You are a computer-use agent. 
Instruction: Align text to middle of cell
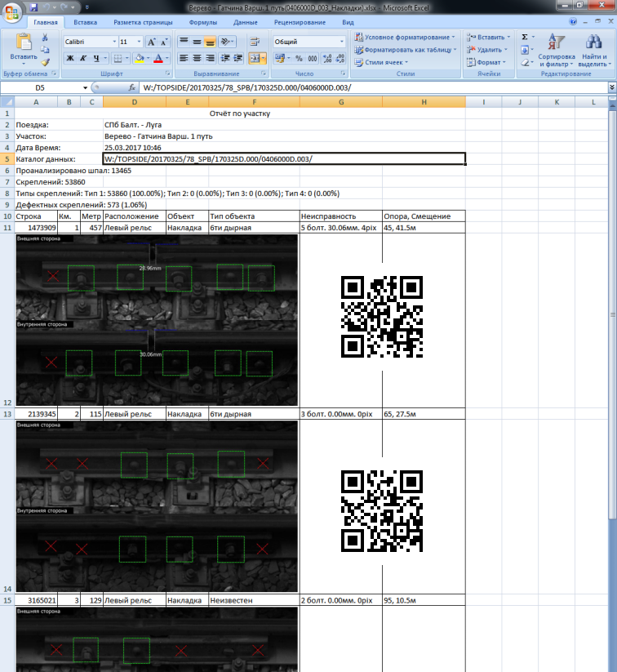tap(198, 42)
